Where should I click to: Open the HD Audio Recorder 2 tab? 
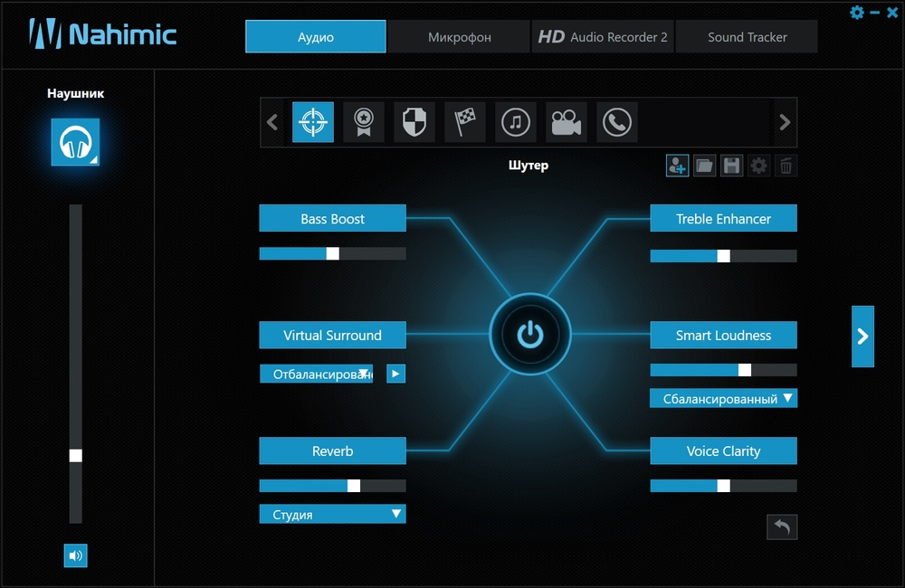click(603, 37)
